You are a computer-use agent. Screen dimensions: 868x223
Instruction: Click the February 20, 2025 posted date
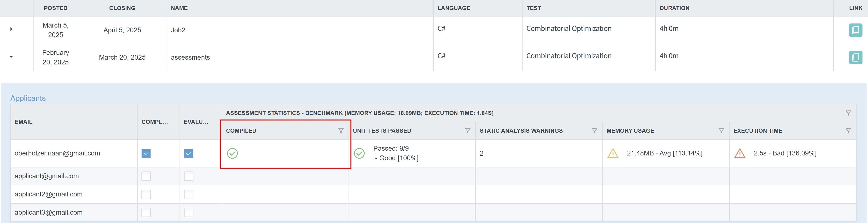(56, 57)
